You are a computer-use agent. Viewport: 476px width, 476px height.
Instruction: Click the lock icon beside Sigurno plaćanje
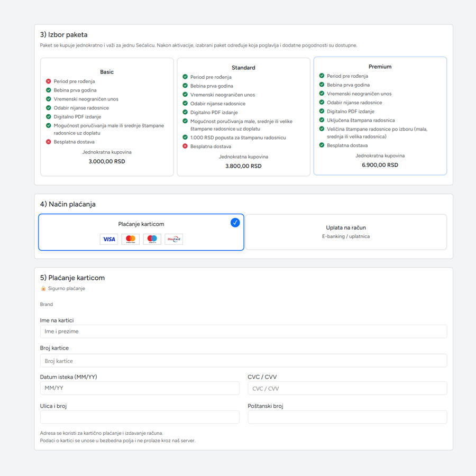click(x=43, y=288)
